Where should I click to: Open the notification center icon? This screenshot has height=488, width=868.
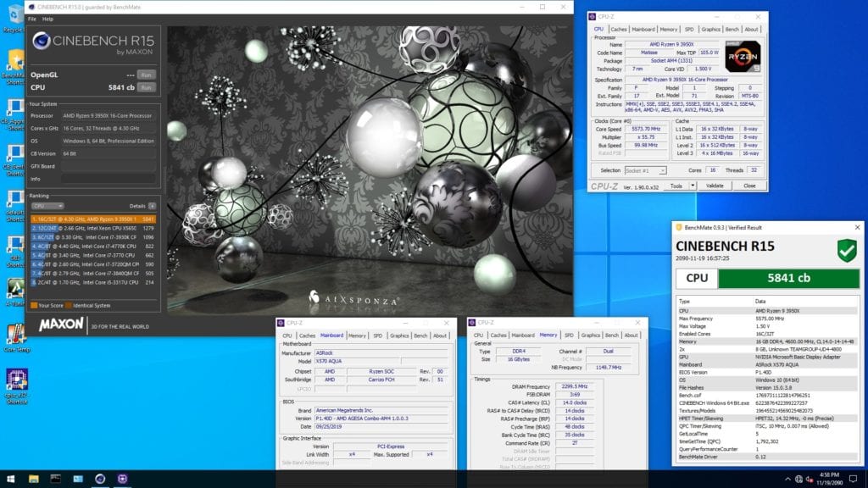coord(853,480)
